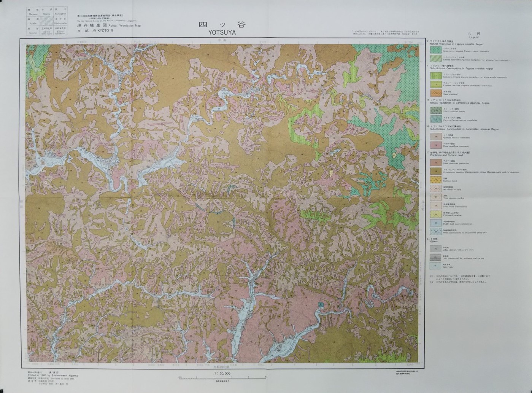Click the 'Quercus serrata community' label

pyautogui.click(x=456, y=138)
